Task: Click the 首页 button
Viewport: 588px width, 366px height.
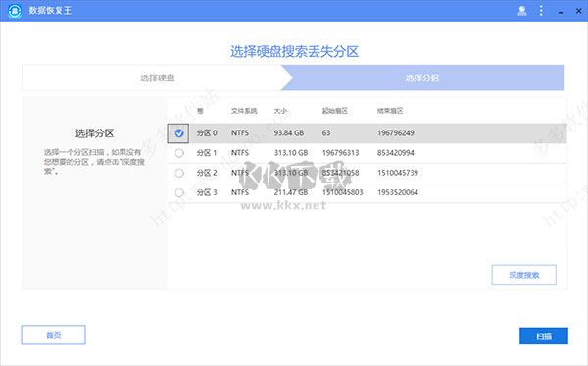Action: pyautogui.click(x=53, y=335)
